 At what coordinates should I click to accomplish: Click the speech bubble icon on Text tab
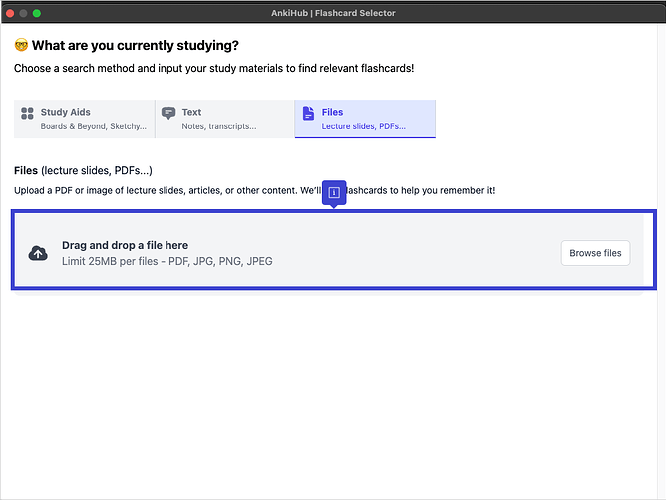(x=168, y=114)
